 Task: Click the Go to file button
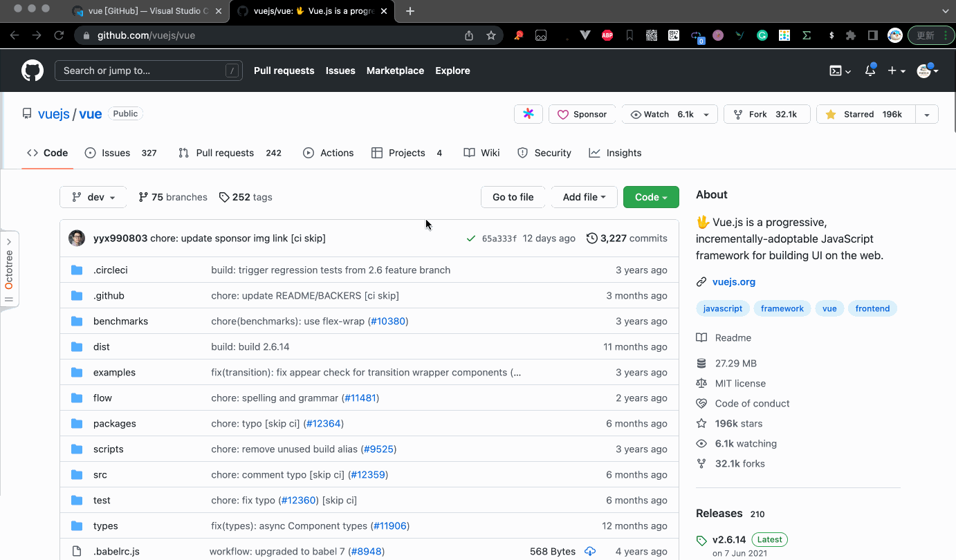[x=513, y=196]
